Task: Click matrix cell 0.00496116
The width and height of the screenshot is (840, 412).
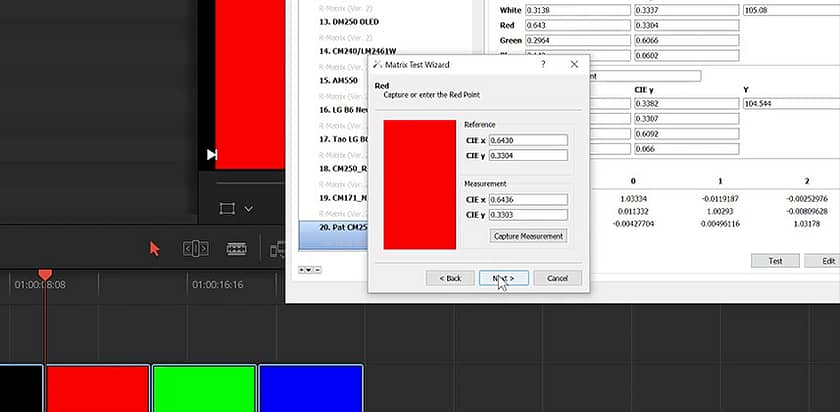Action: tap(720, 223)
